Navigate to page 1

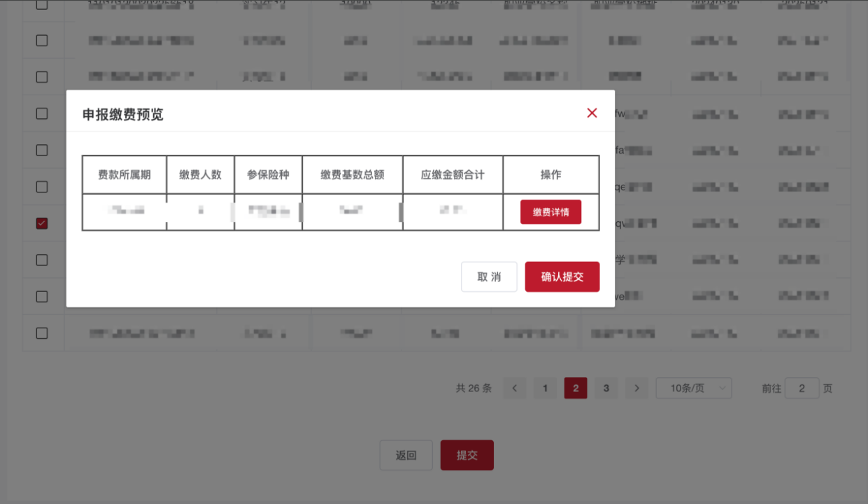click(545, 388)
